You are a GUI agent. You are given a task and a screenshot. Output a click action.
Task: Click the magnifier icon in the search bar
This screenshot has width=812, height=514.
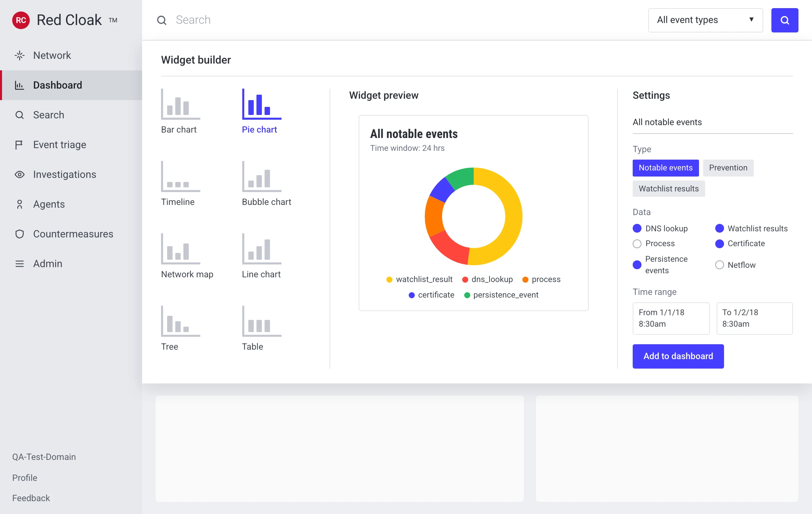162,20
